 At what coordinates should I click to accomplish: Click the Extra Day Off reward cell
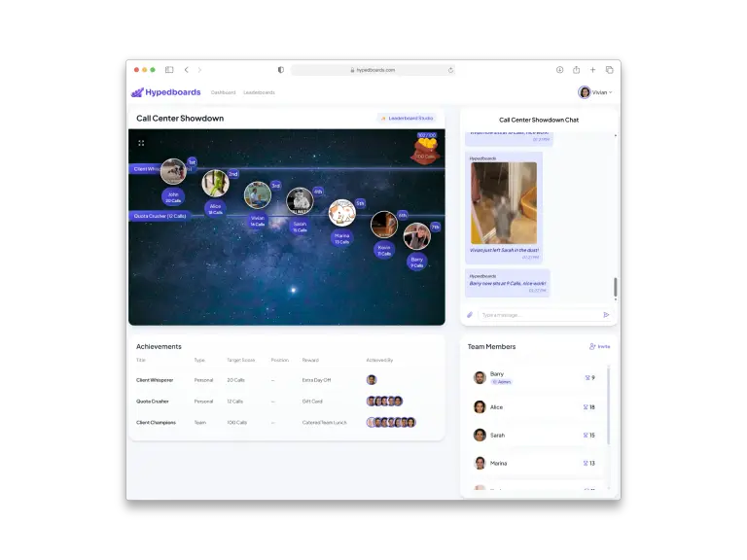point(316,380)
